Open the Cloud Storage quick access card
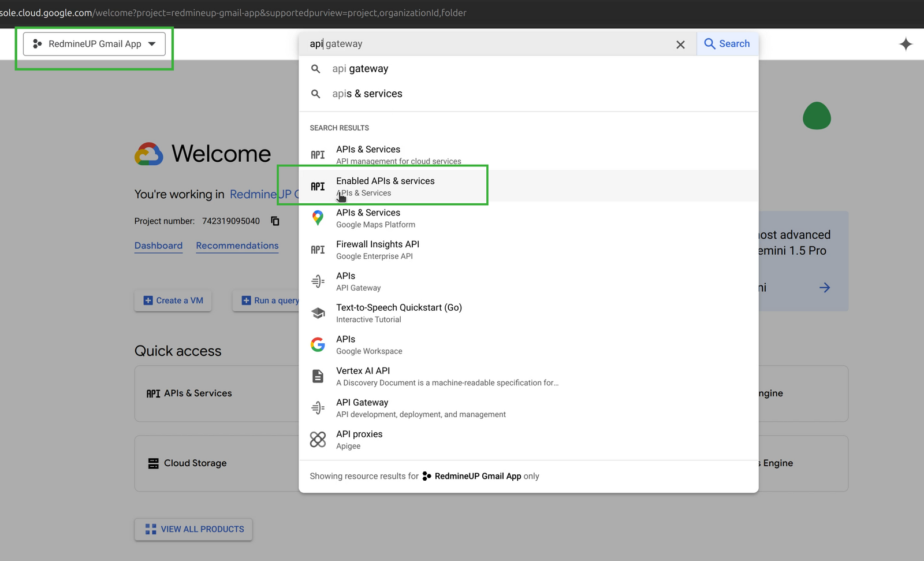Screen dimensions: 924x561 point(195,463)
